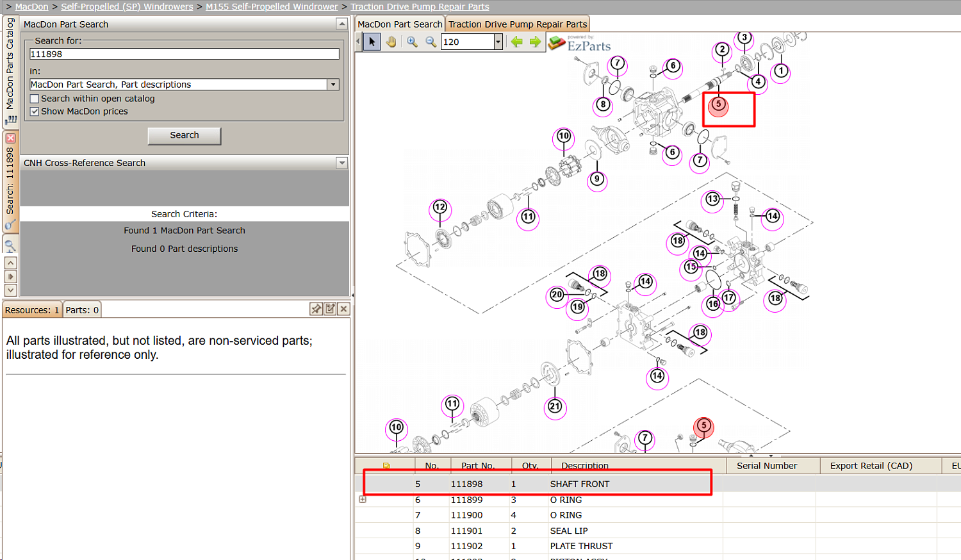Viewport: 961px width, 560px height.
Task: Select the PLATE THRUST row
Action: click(x=658, y=546)
